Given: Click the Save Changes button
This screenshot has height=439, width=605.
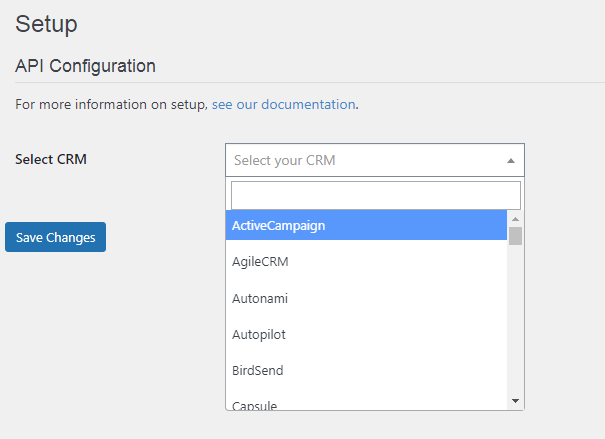Looking at the screenshot, I should 56,237.
